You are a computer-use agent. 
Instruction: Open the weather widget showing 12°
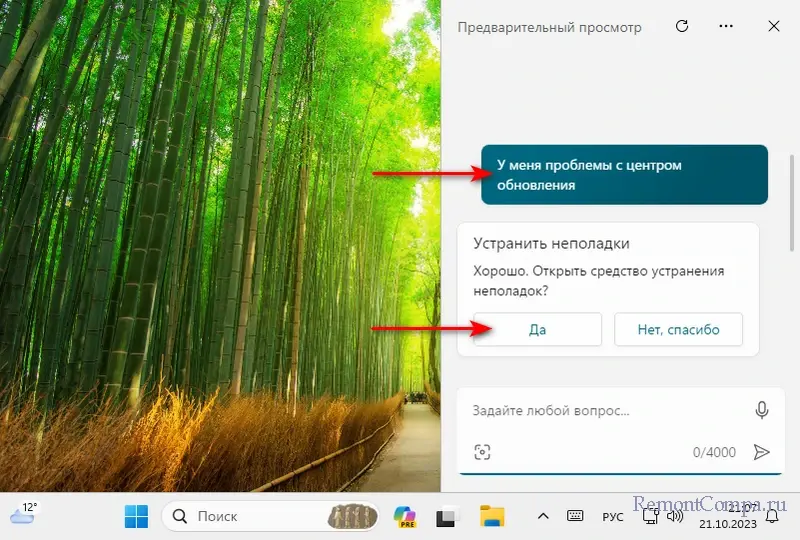23,514
